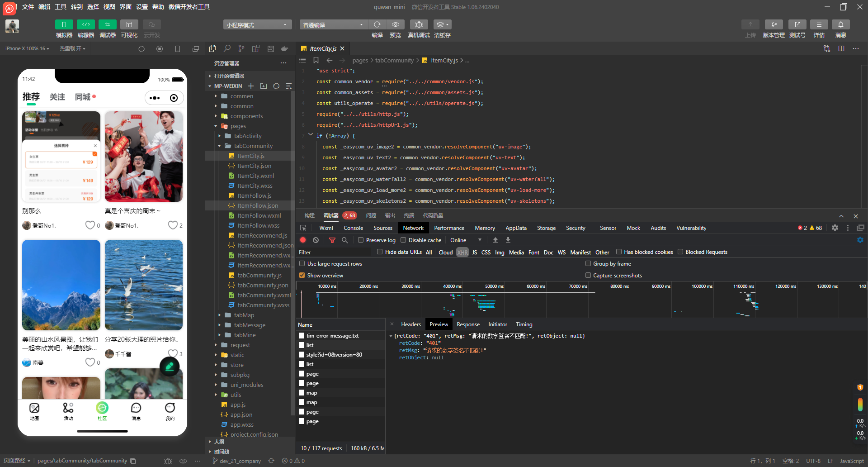The image size is (868, 467).
Task: Clear the network log icon
Action: pos(316,240)
